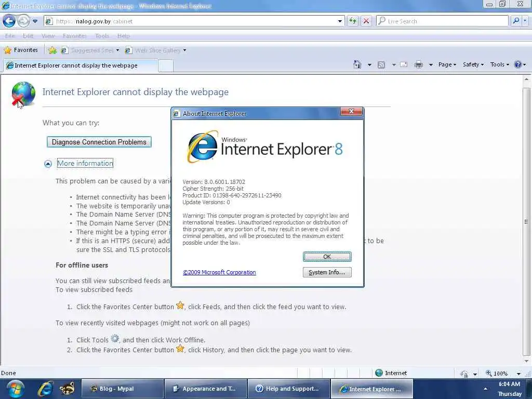Click Add to Favorites Bar icon

click(x=52, y=50)
